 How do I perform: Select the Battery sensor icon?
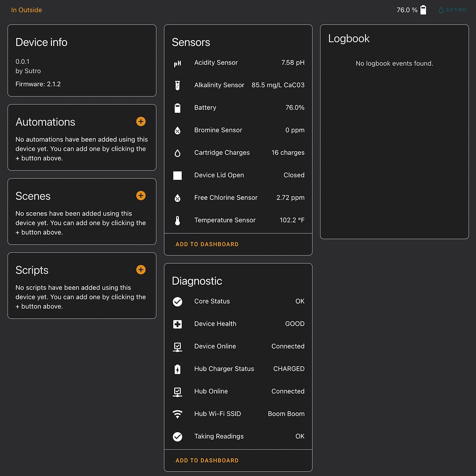(178, 108)
